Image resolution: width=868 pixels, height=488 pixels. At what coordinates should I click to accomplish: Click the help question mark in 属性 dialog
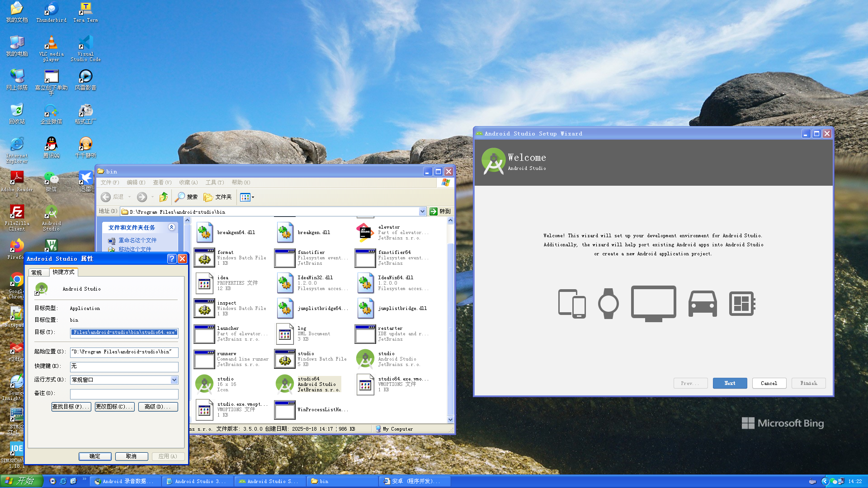(x=172, y=258)
